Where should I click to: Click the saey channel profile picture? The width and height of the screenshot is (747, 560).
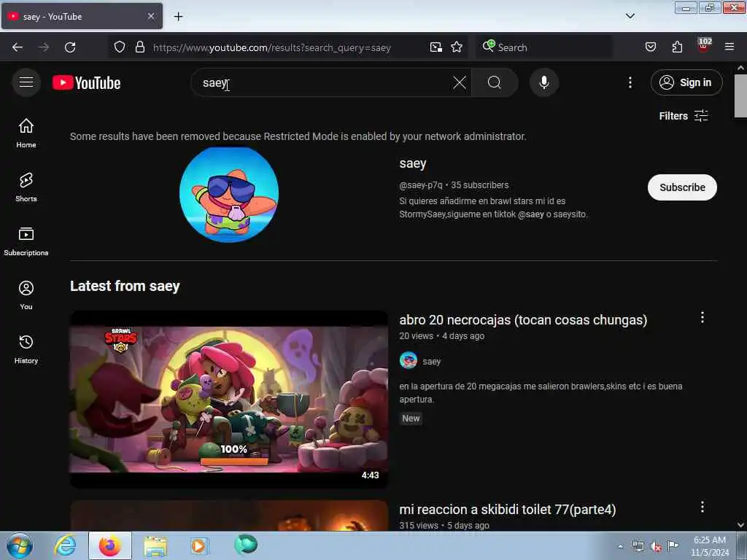click(x=228, y=194)
